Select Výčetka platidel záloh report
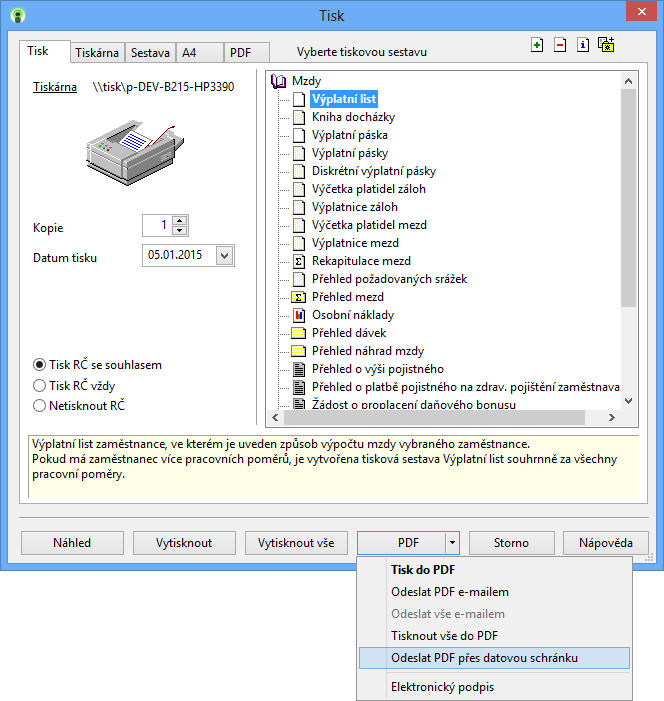The height and width of the screenshot is (701, 664). click(368, 189)
